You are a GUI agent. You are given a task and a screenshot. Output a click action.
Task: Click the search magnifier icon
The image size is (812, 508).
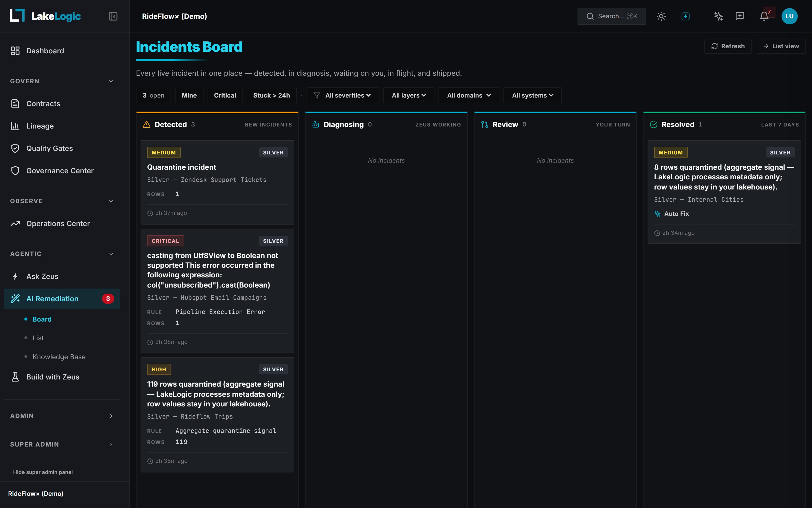pyautogui.click(x=590, y=16)
